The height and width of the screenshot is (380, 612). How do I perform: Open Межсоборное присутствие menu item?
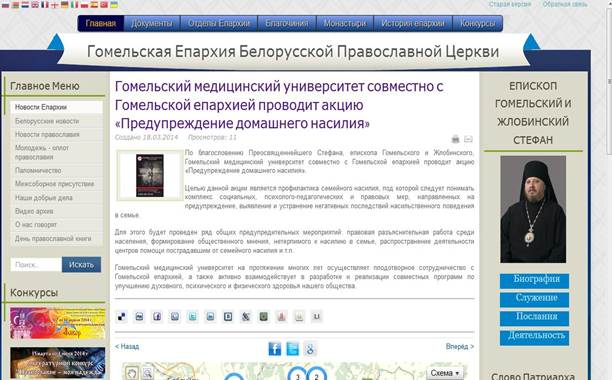click(x=57, y=184)
